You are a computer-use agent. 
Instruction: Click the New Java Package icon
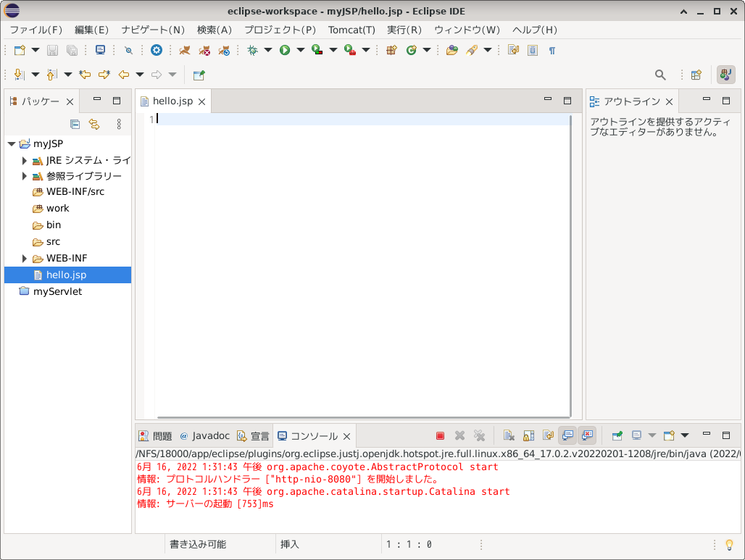391,50
